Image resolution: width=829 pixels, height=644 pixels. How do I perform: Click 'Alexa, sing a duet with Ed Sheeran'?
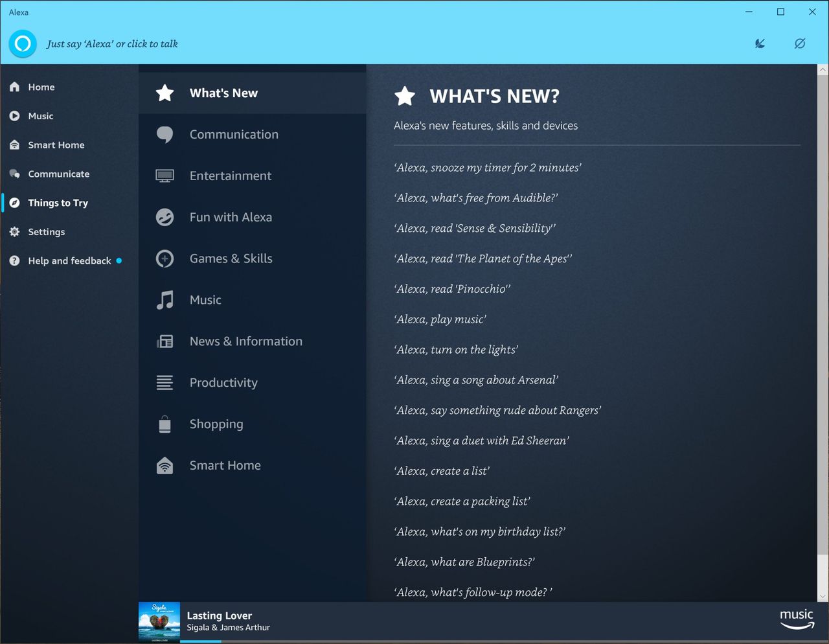(482, 441)
